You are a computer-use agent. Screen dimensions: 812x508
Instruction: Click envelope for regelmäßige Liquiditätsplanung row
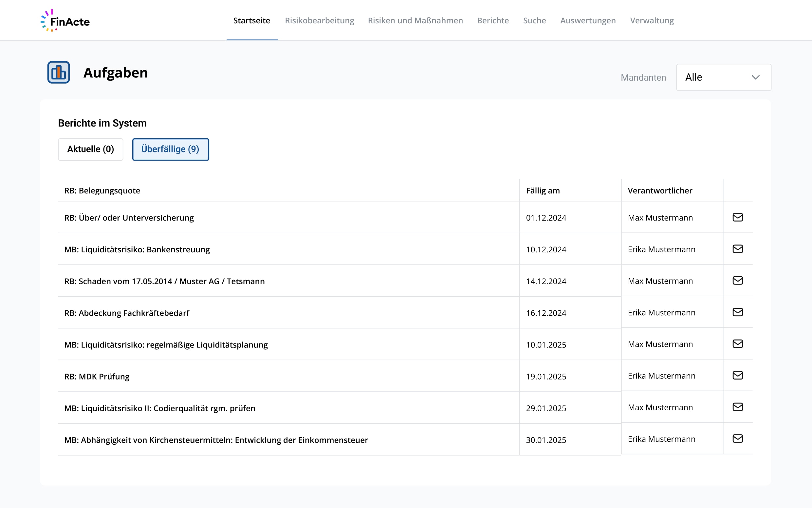point(737,344)
